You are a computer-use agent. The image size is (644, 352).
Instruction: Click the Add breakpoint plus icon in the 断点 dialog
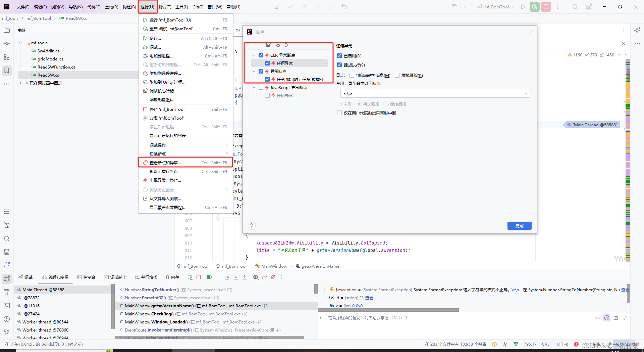pyautogui.click(x=251, y=45)
